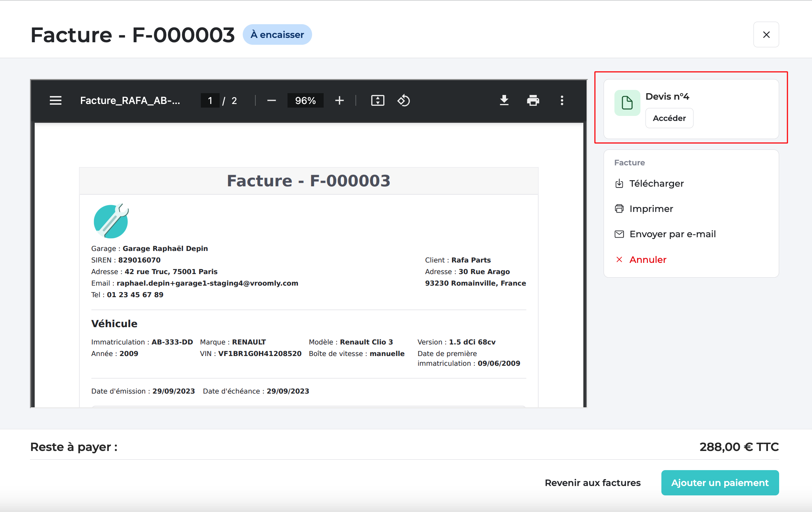Click 93230 Romainville, France line
The width and height of the screenshot is (812, 512).
pyautogui.click(x=475, y=283)
